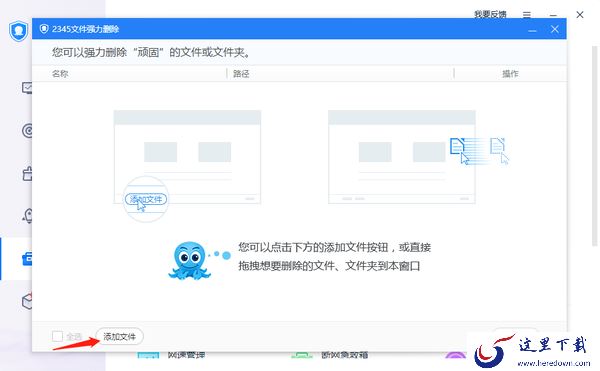Screen dimensions: 600x371
Task: Open the hamburger menu in main window
Action: tap(527, 15)
